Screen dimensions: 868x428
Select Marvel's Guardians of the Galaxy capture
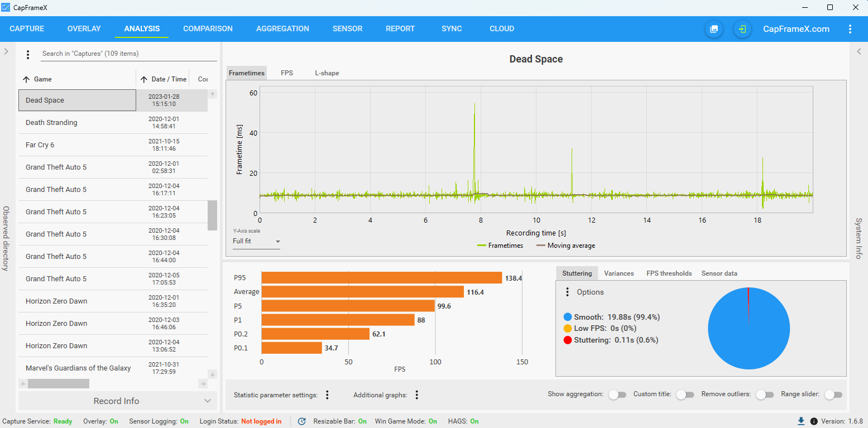click(x=113, y=368)
